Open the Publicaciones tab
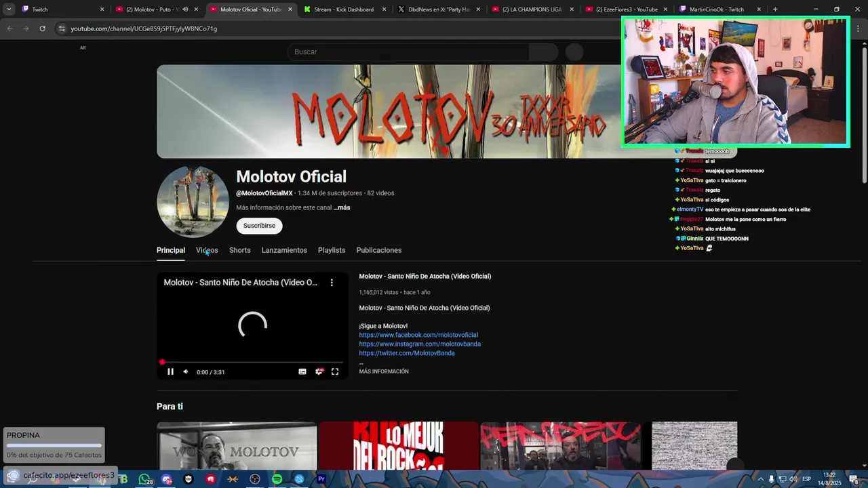 point(379,250)
